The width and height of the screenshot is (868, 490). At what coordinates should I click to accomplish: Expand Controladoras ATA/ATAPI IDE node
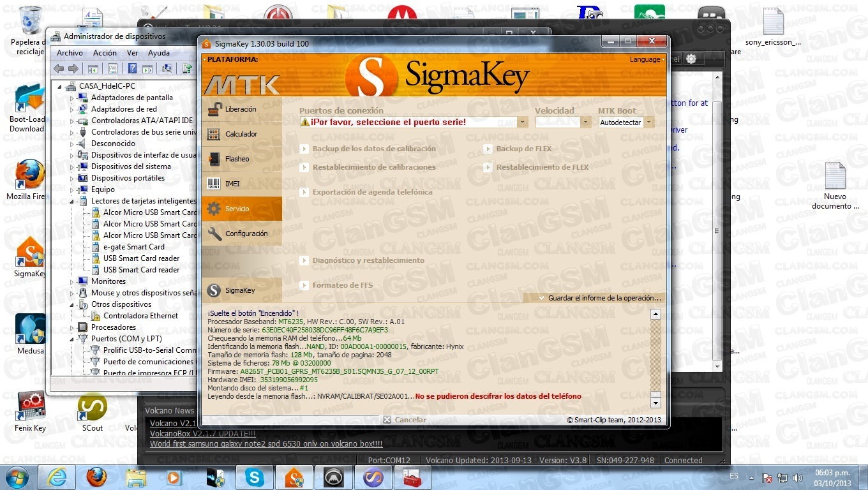tap(72, 121)
